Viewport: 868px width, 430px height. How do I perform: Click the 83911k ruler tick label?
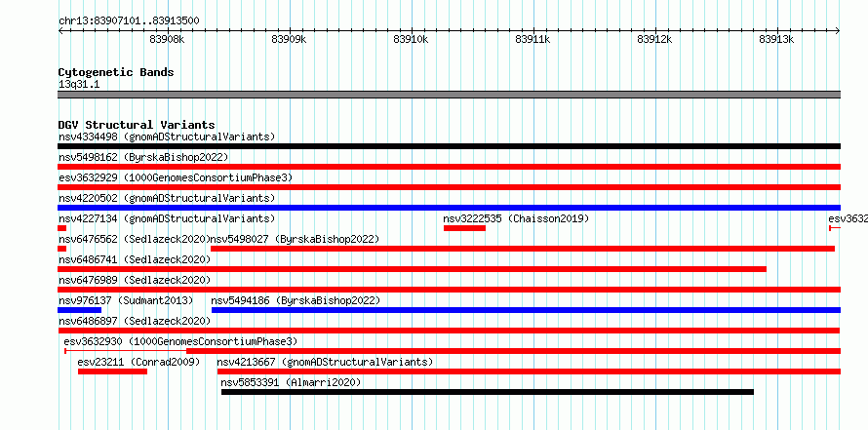[x=533, y=39]
